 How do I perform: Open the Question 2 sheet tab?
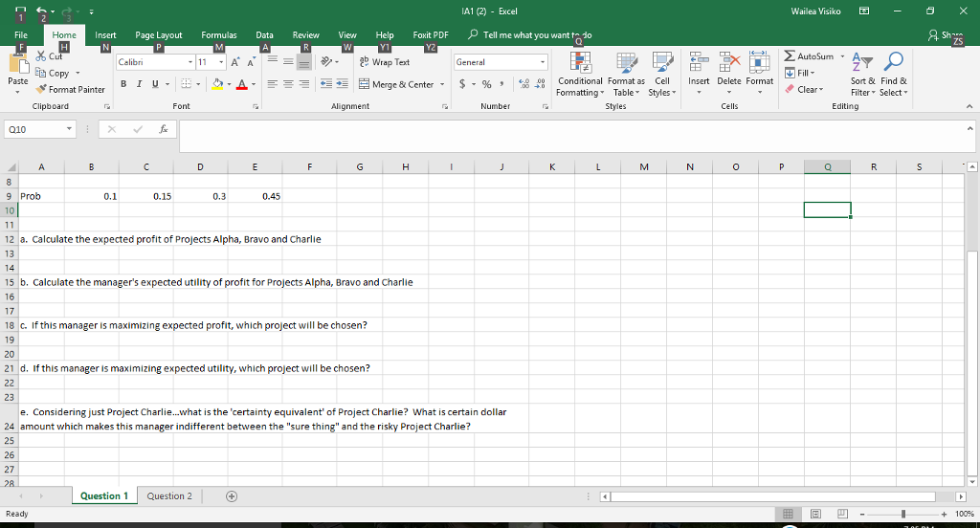pos(169,496)
